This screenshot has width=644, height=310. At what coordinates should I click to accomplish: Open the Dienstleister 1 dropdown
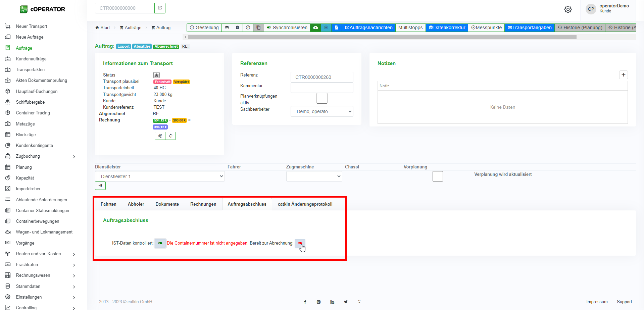160,176
